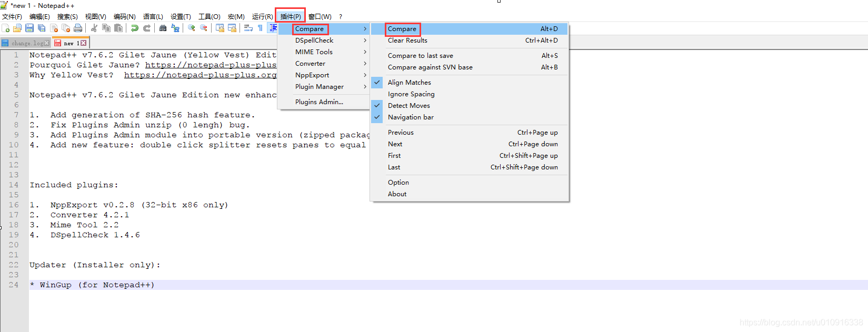Click the Zoom Out magnifier icon

pyautogui.click(x=204, y=28)
